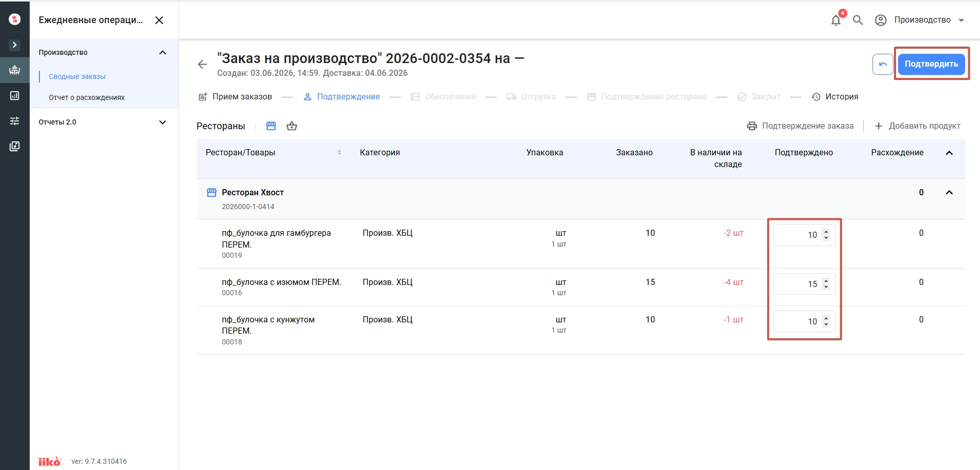This screenshot has height=470, width=980.
Task: Click the undo button beside Подтвердить
Action: pyautogui.click(x=883, y=64)
